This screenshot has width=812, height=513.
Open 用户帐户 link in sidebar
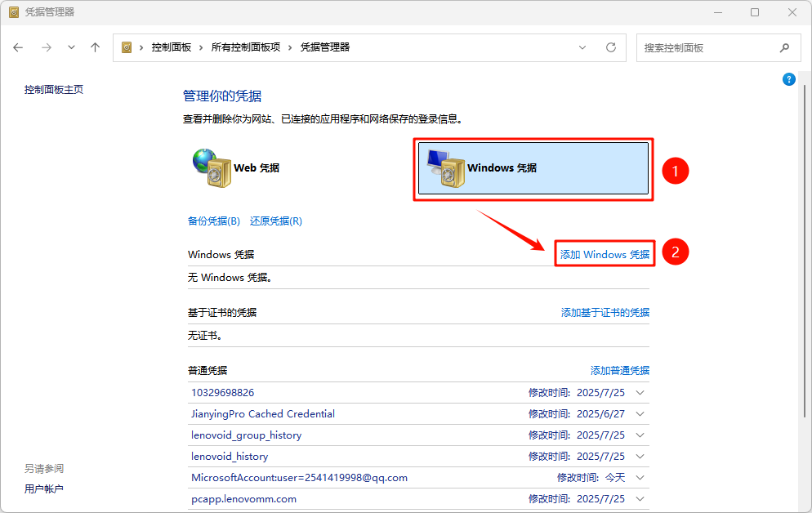click(43, 489)
